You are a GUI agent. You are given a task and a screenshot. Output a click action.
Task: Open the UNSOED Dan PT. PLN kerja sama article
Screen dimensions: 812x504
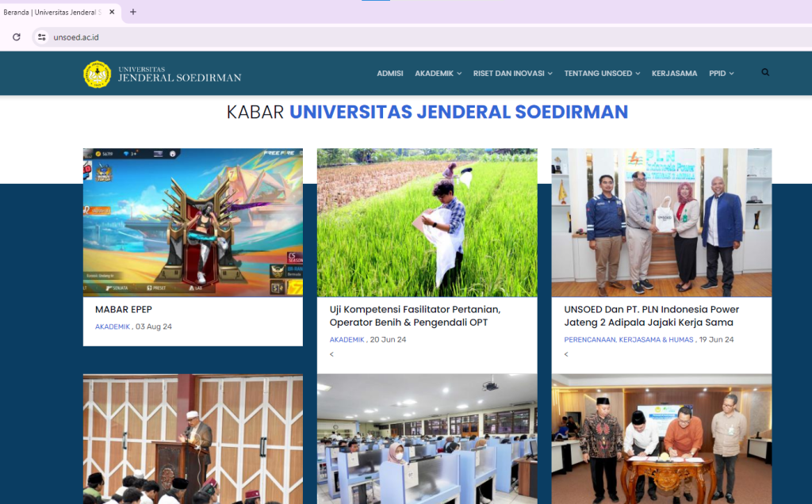point(650,315)
